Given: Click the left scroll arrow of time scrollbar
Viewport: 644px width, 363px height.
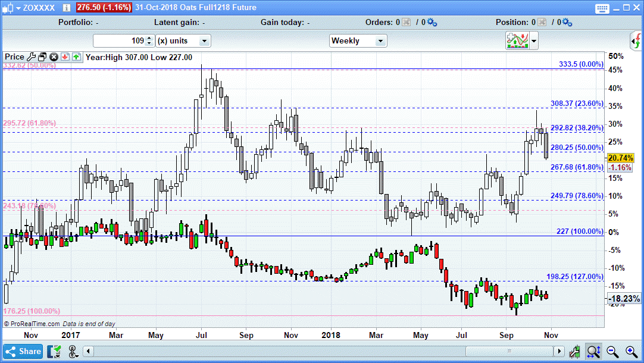Looking at the screenshot, I should pyautogui.click(x=88, y=351).
